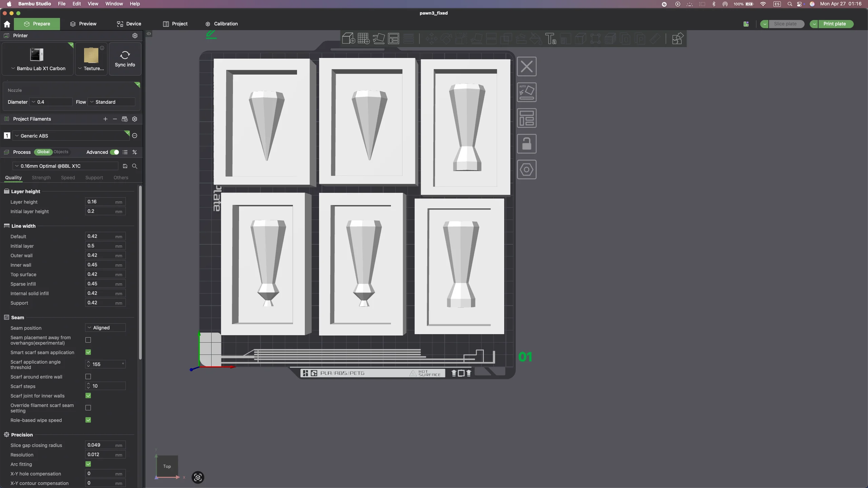Click the Arrange all objects toolbar icon

coord(393,39)
